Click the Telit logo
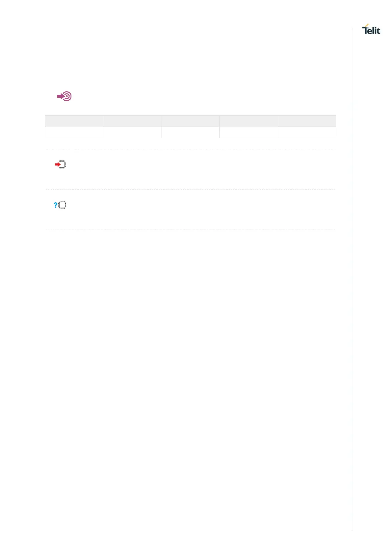This screenshot has height=554, width=392. 371,29
